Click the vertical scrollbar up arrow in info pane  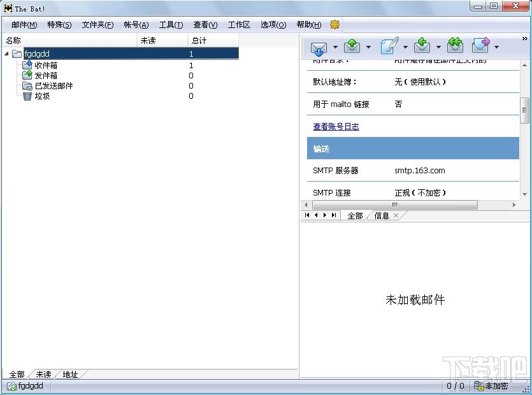point(524,65)
